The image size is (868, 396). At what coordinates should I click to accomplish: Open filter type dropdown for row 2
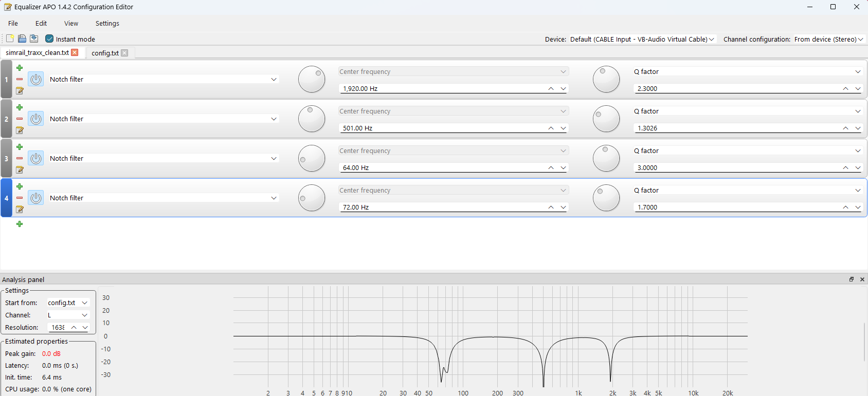coord(274,119)
